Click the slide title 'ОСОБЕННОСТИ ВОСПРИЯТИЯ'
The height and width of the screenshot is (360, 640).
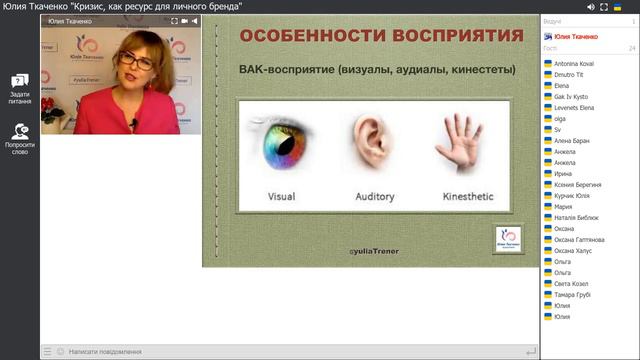(381, 36)
